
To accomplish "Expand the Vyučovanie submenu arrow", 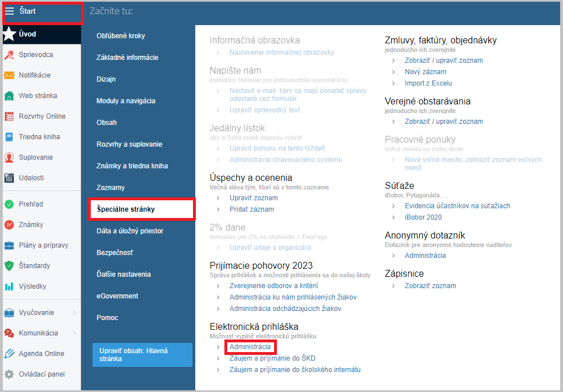I will point(75,313).
